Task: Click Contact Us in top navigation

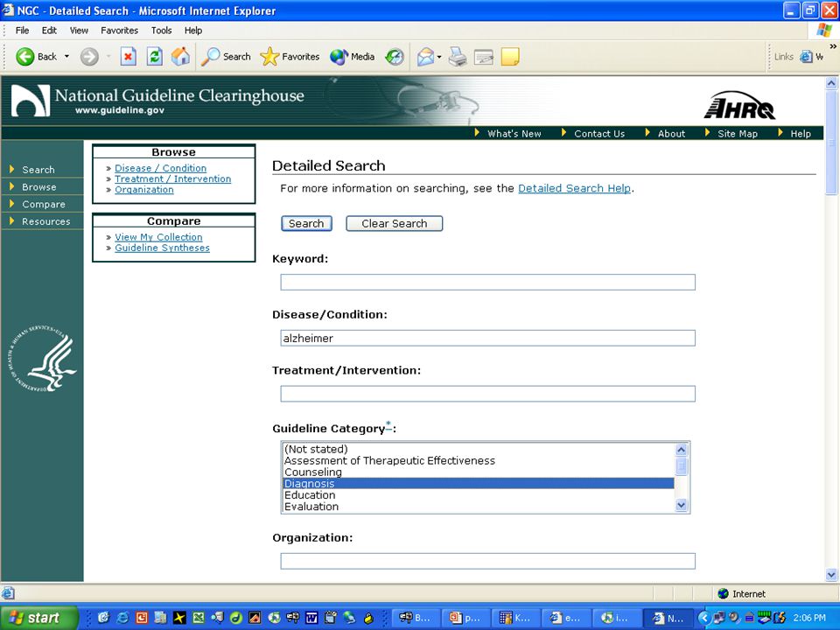Action: point(599,134)
